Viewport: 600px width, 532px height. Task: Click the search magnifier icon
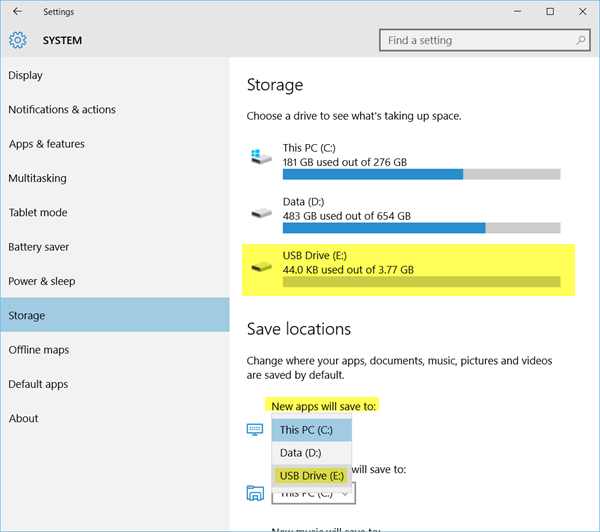(x=581, y=40)
